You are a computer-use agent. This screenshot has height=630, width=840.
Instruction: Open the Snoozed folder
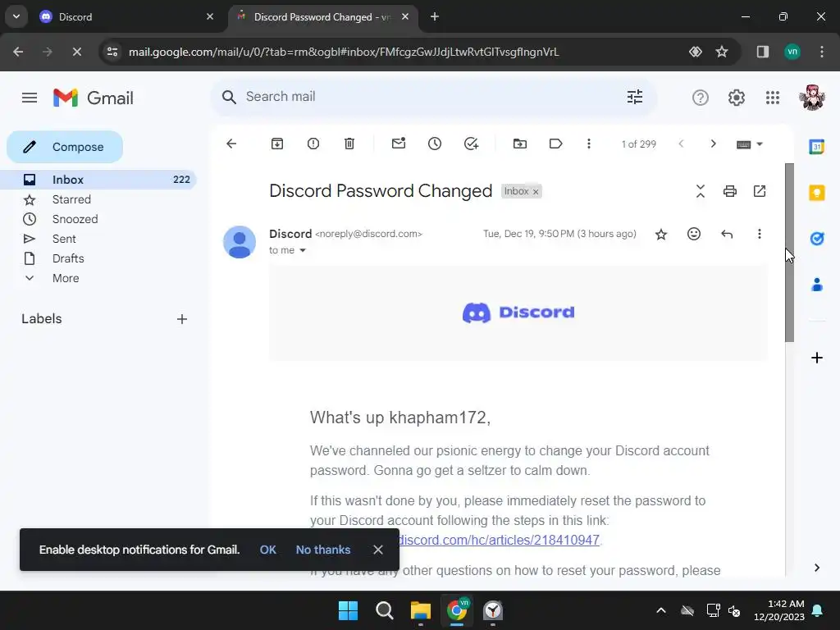click(75, 219)
